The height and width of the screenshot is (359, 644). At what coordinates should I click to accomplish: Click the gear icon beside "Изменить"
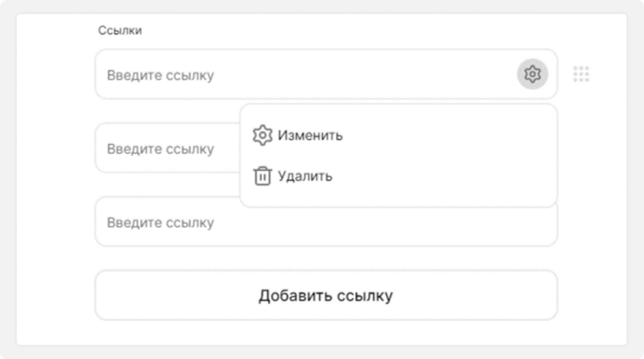click(262, 135)
